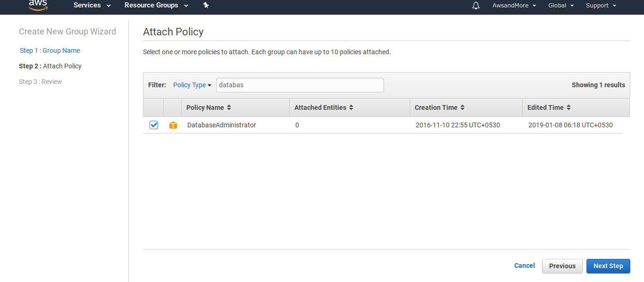
Task: Sort by Policy Name column
Action: tap(209, 108)
